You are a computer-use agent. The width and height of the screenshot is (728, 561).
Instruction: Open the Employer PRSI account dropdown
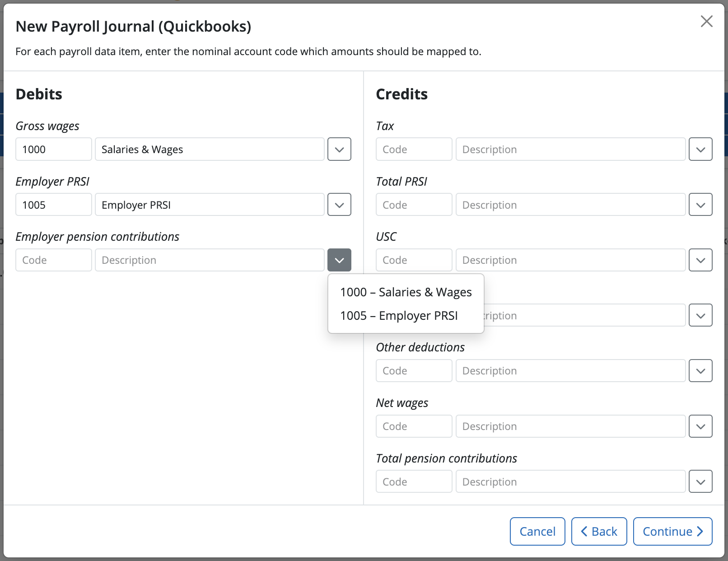click(x=339, y=205)
